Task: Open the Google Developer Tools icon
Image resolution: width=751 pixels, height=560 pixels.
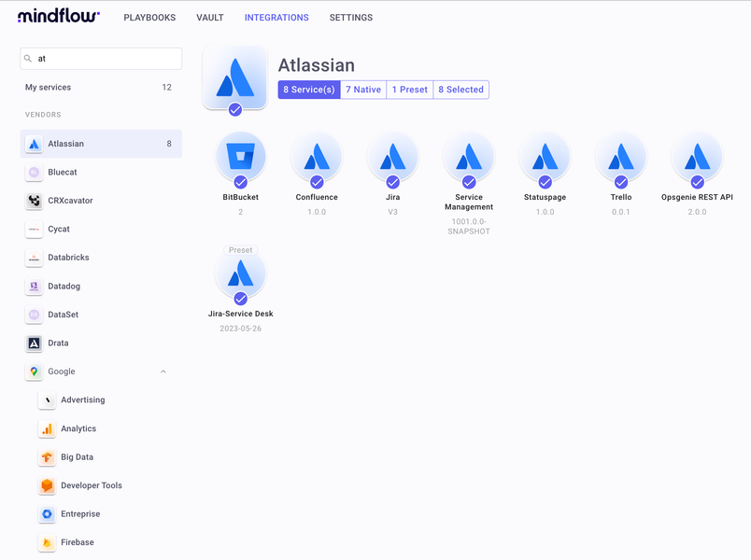Action: 47,485
